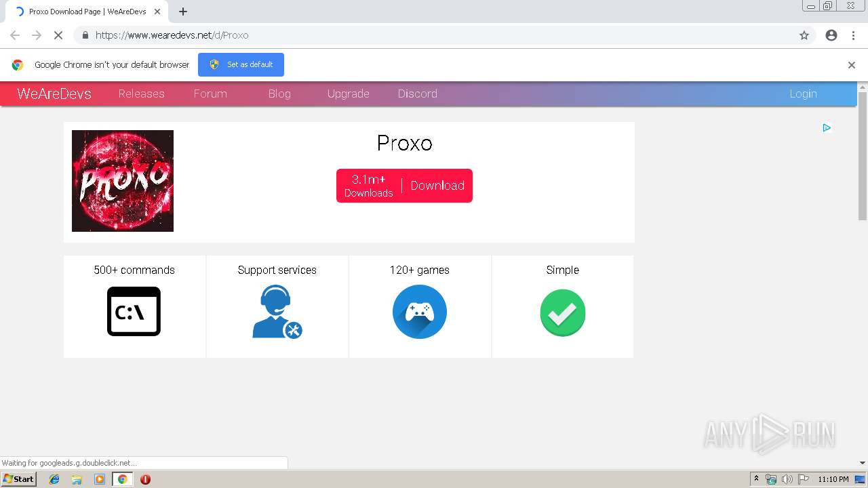Click the game controller icon
The width and height of the screenshot is (868, 488).
coord(420,312)
